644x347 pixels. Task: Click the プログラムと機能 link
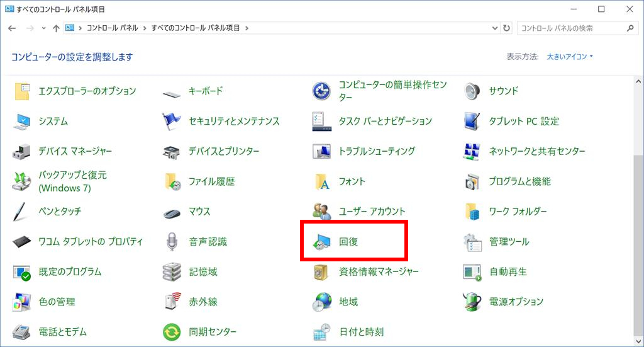tap(519, 181)
